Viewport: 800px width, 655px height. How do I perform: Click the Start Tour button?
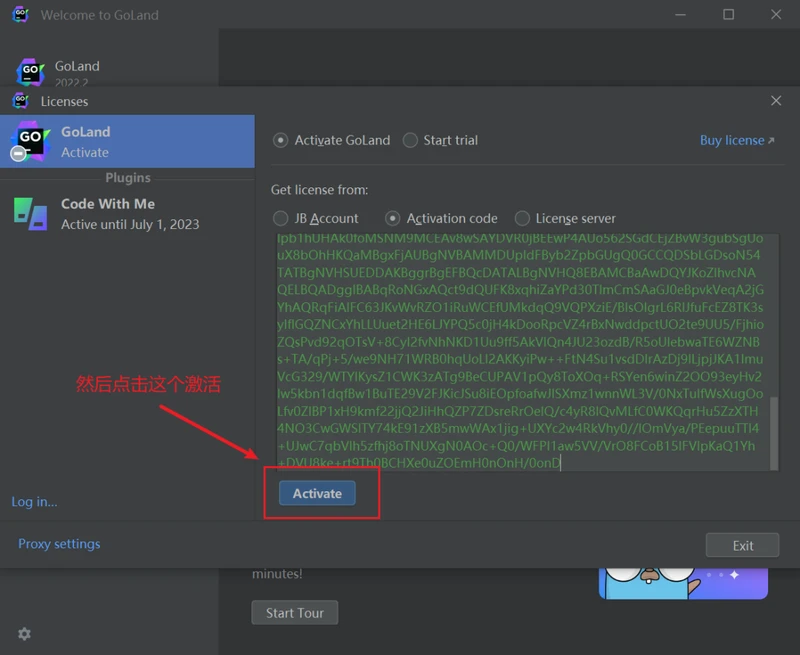[x=294, y=612]
